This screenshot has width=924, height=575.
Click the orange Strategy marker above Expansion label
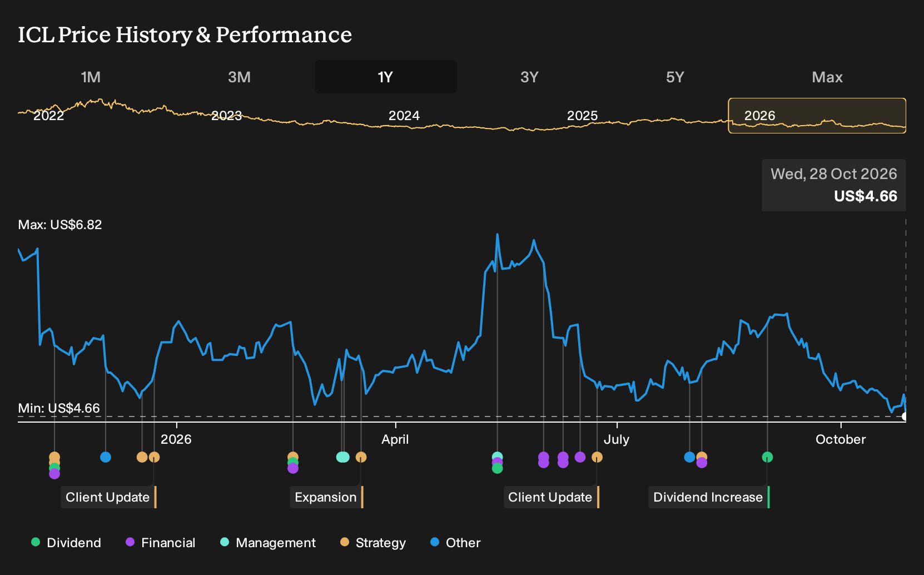pyautogui.click(x=361, y=457)
